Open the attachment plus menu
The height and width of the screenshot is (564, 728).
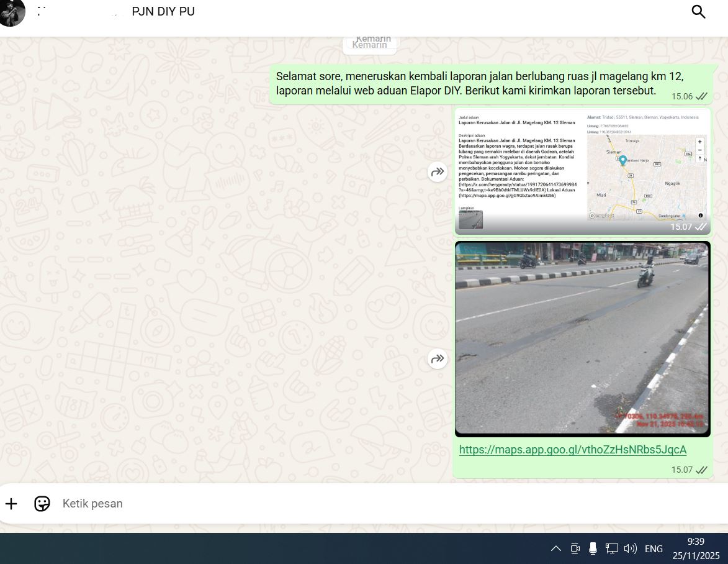point(11,503)
